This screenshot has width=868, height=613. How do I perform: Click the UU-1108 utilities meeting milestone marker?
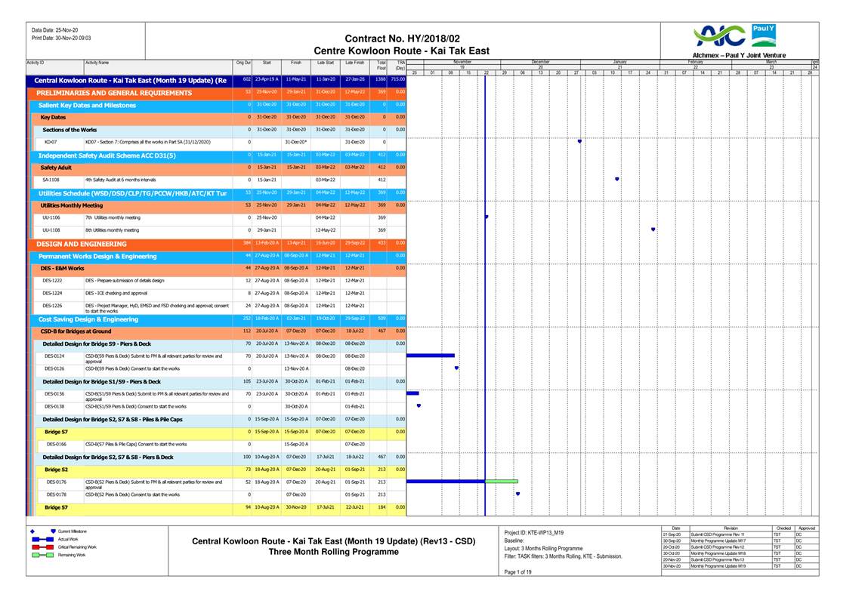[x=653, y=229]
